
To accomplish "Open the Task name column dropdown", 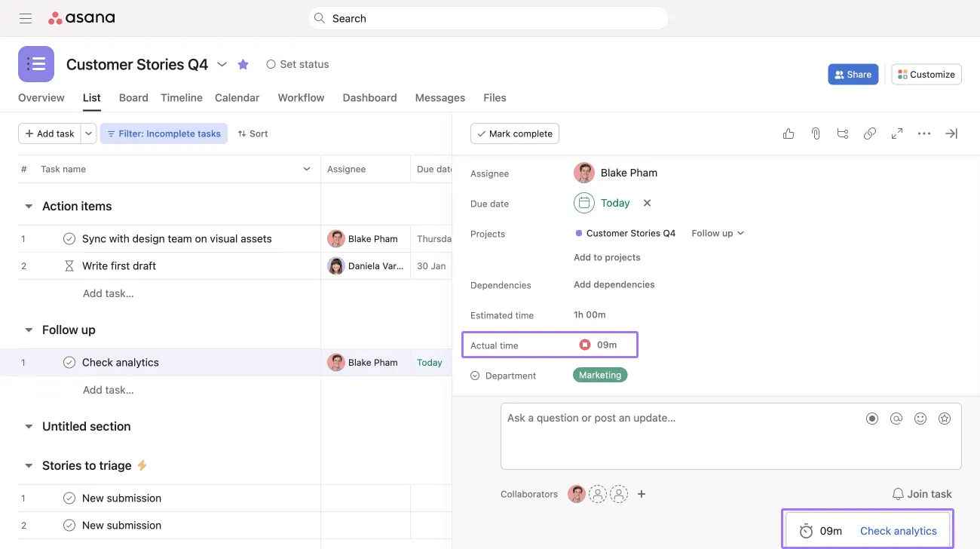I will point(306,169).
